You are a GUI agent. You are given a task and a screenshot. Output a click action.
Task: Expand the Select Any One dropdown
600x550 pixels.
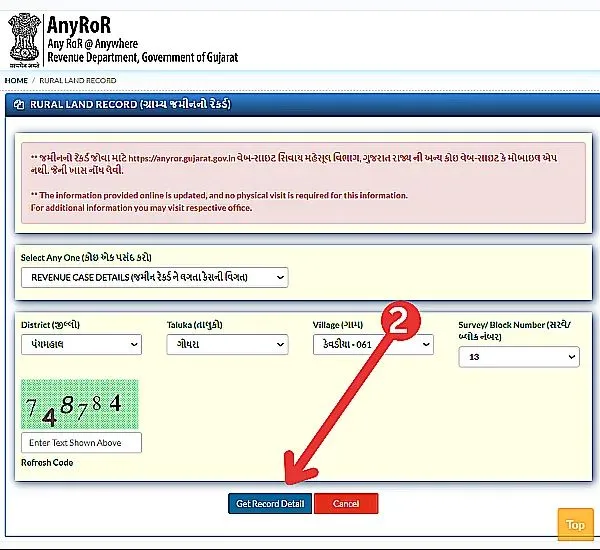point(154,276)
